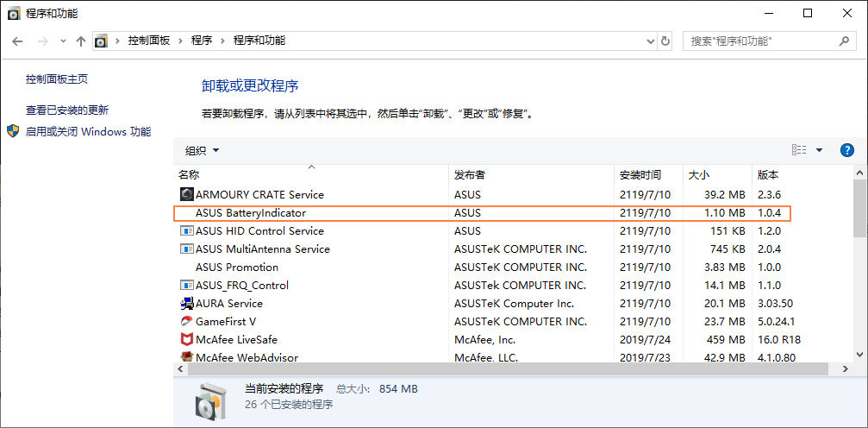
Task: Minimize the 程序和功能 window
Action: 768,14
